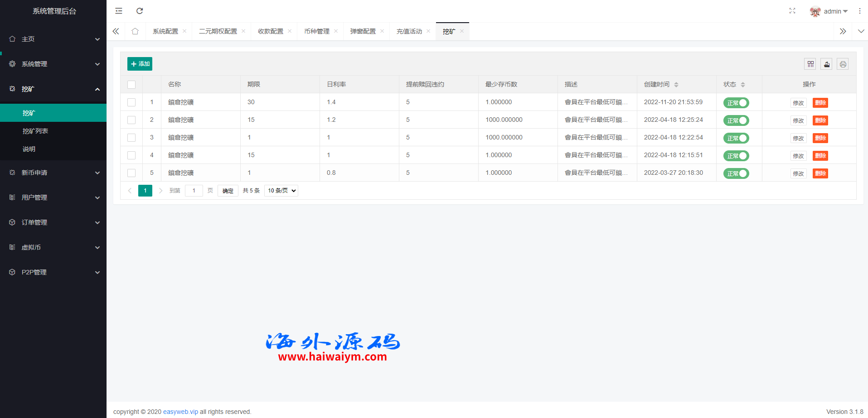
Task: Open the column filter grid icon
Action: coord(810,64)
